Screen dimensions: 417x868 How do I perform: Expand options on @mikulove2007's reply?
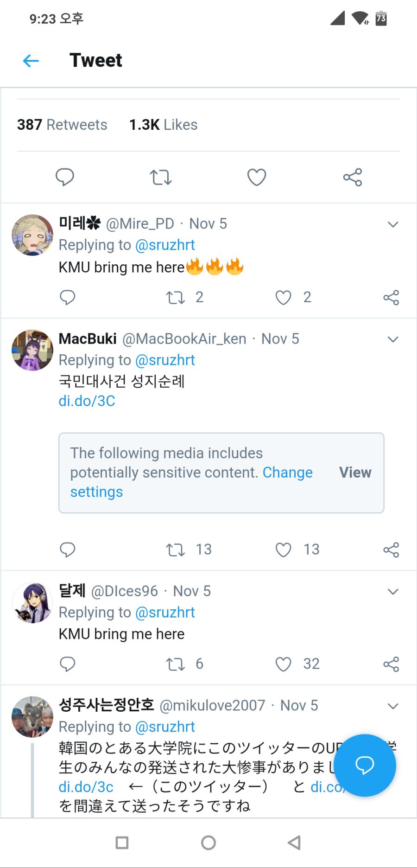(392, 706)
